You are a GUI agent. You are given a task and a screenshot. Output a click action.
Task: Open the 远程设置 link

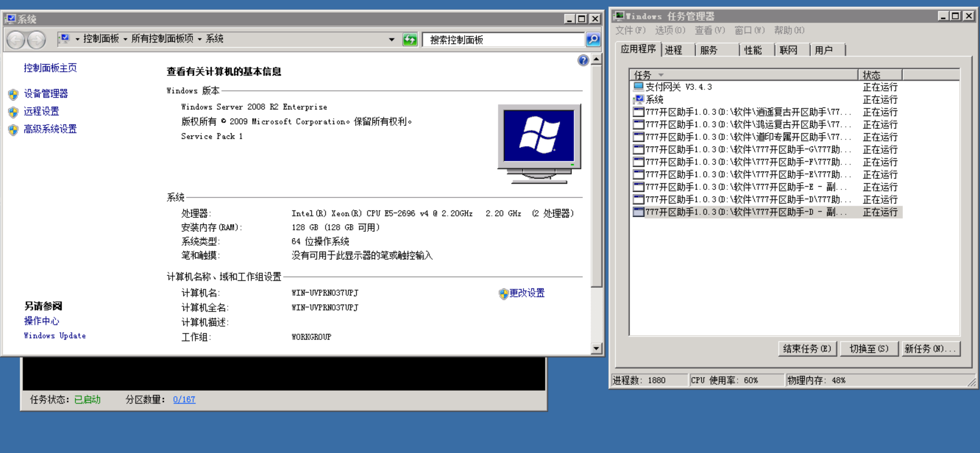[x=41, y=111]
